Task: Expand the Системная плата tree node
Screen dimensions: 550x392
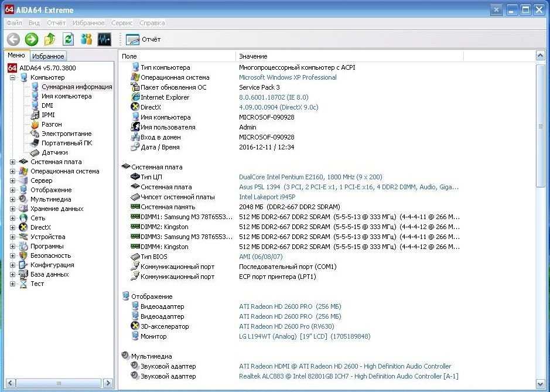Action: click(12, 162)
